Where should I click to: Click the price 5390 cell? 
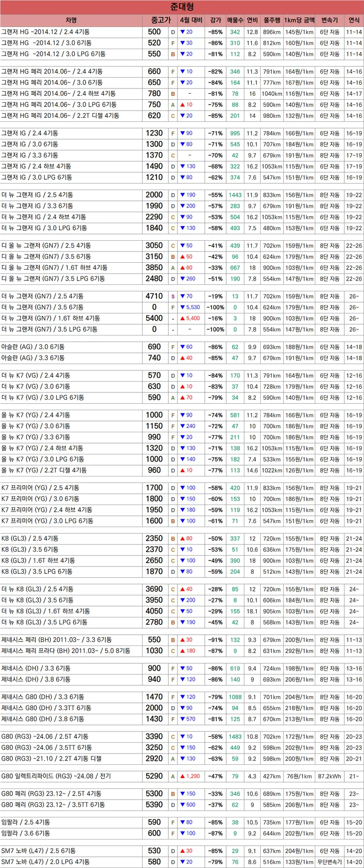click(154, 805)
